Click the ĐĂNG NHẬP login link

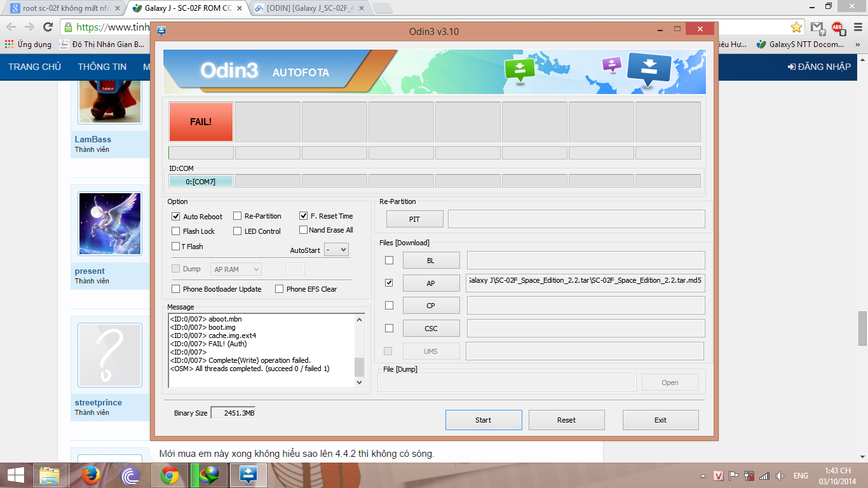click(819, 67)
